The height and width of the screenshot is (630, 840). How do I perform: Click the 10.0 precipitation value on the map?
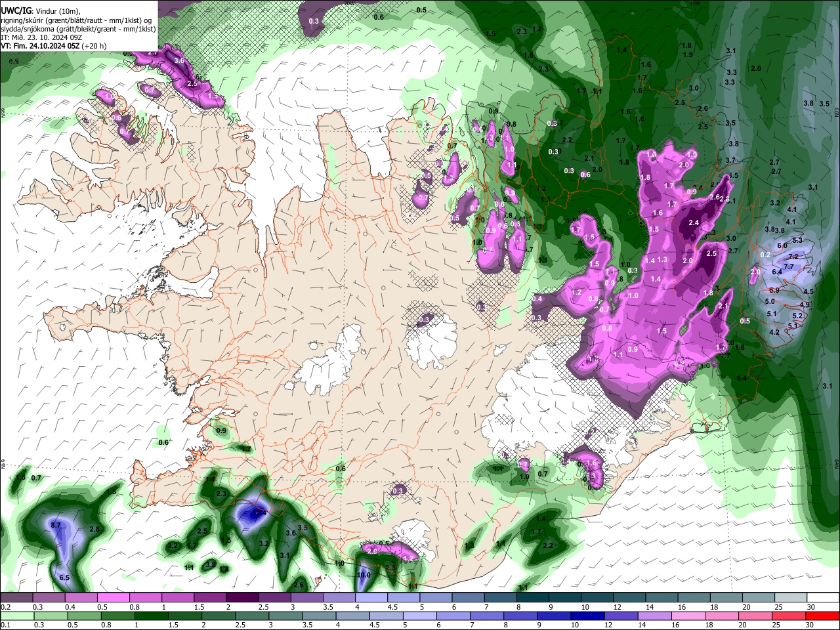pyautogui.click(x=364, y=574)
